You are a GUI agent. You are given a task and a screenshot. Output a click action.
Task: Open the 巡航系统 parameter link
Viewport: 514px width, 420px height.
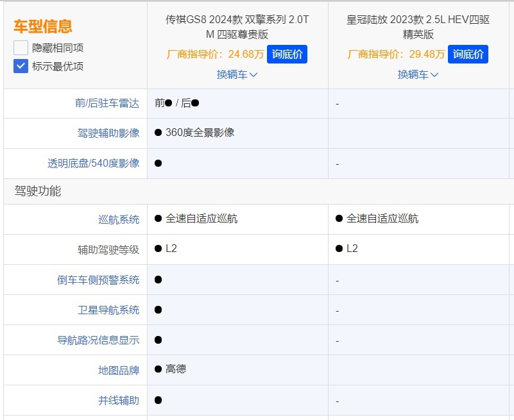click(119, 219)
